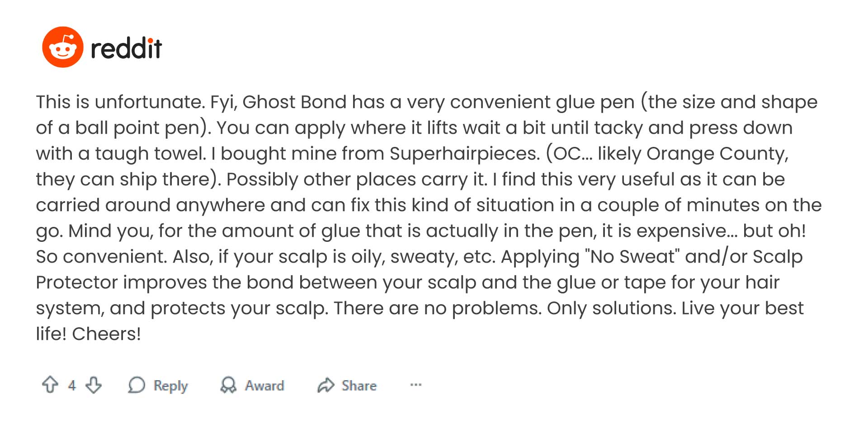Screen dimensions: 868x443
Task: Upvote the comment with the up arrow
Action: point(50,385)
